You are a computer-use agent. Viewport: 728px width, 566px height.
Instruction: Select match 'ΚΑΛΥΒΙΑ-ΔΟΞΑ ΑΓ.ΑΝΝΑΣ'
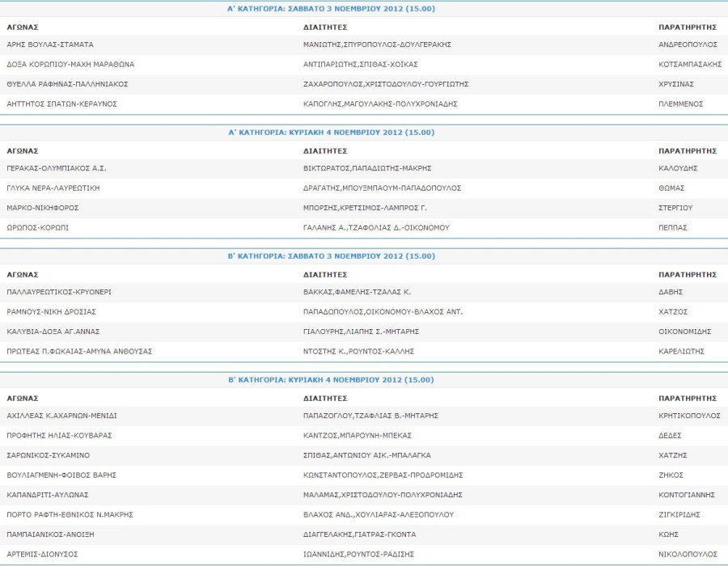(53, 332)
